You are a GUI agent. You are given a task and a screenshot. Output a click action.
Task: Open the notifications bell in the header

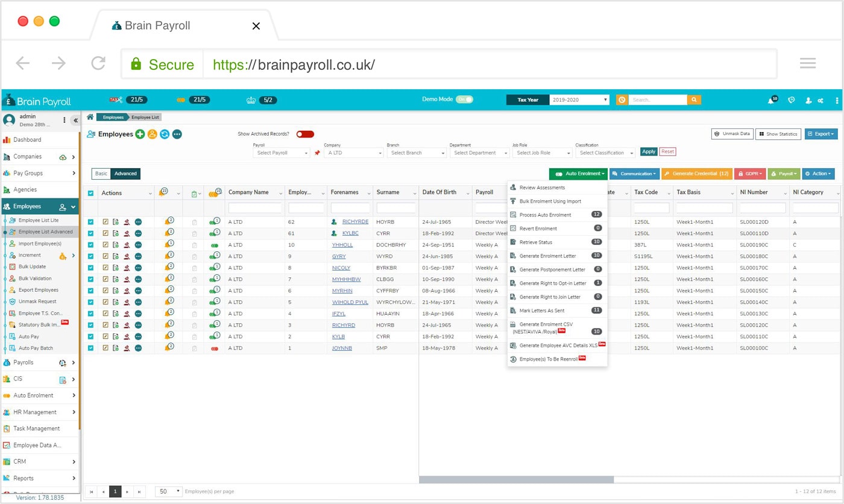click(772, 100)
